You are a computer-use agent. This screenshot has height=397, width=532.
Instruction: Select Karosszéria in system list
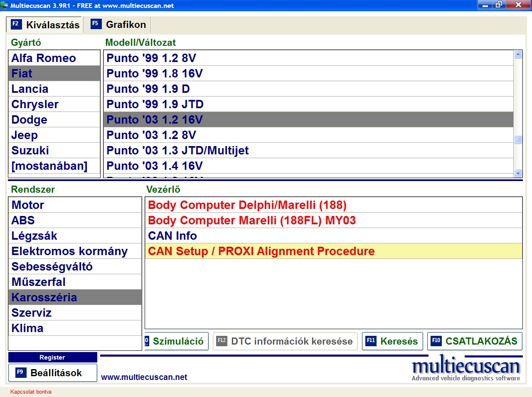pos(75,297)
